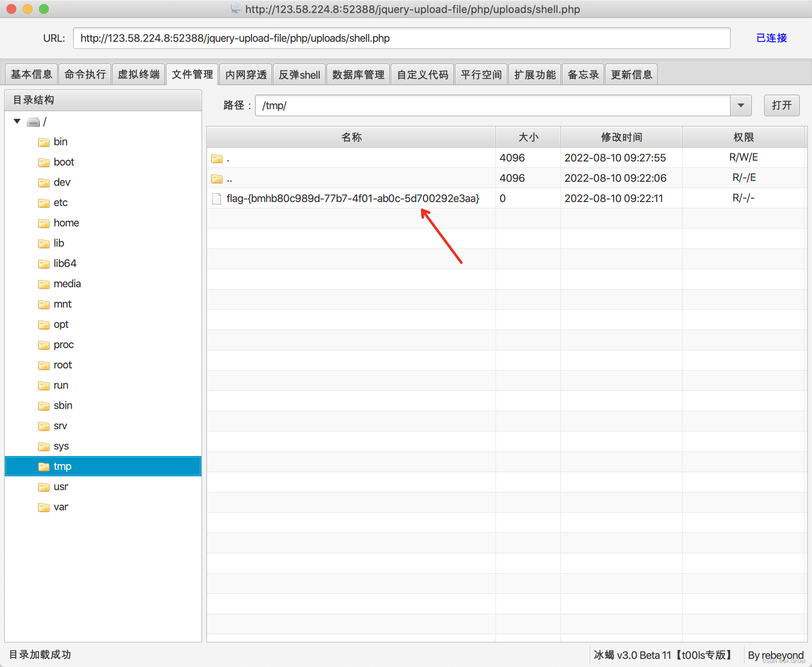Click the var folder icon
The width and height of the screenshot is (812, 667).
tap(43, 507)
